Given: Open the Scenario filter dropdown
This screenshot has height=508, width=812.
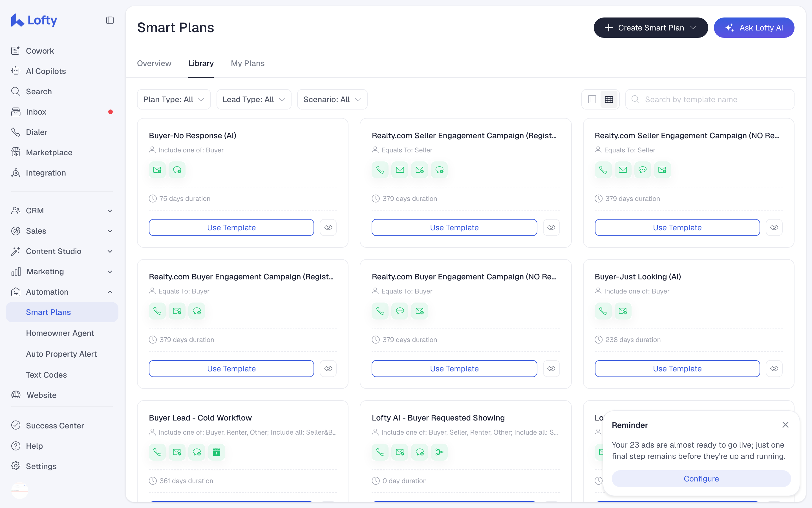Looking at the screenshot, I should pyautogui.click(x=332, y=99).
